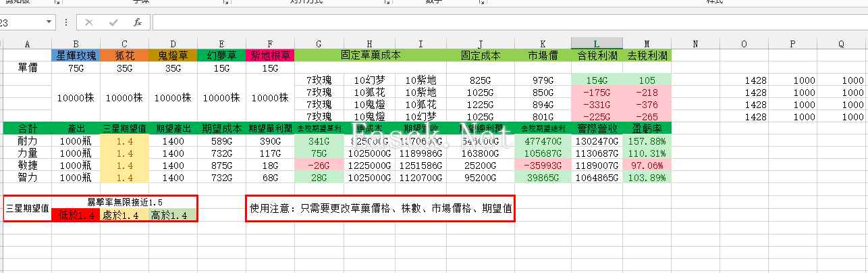Select the 589G expected cost cell
868x273 pixels.
click(x=221, y=141)
